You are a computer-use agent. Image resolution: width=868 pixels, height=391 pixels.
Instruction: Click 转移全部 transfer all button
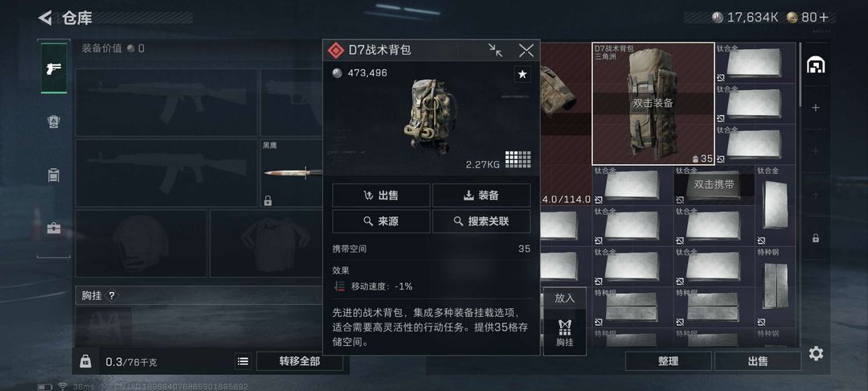[x=300, y=362]
